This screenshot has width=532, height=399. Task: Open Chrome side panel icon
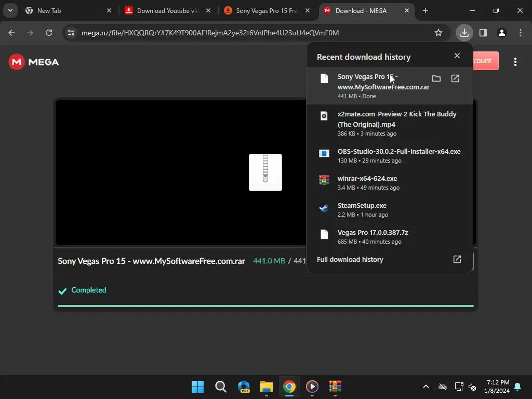tap(483, 33)
